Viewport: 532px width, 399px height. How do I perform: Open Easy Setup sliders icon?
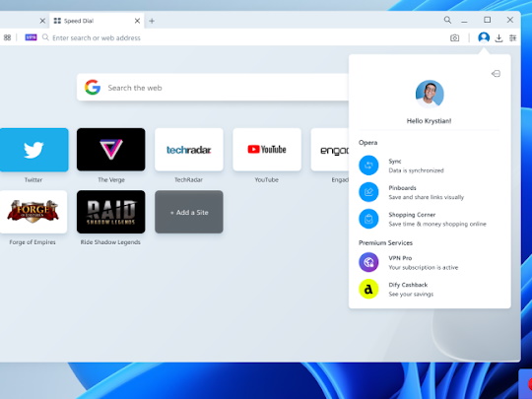pyautogui.click(x=512, y=38)
